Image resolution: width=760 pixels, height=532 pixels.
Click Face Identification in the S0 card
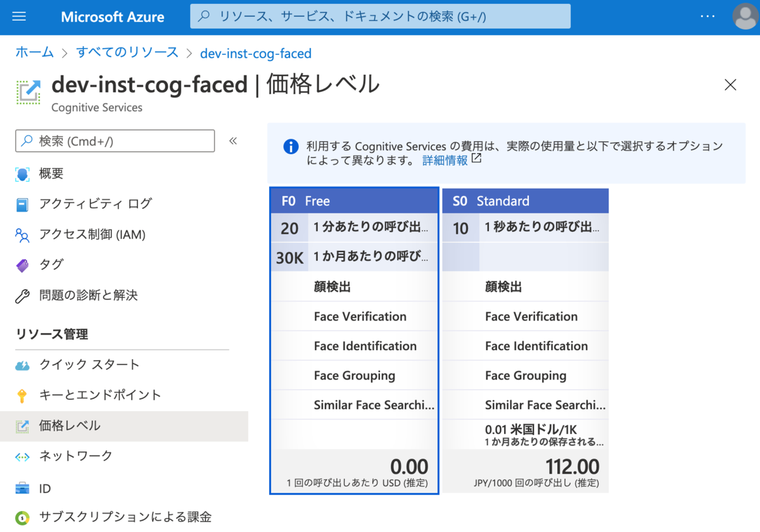click(536, 346)
